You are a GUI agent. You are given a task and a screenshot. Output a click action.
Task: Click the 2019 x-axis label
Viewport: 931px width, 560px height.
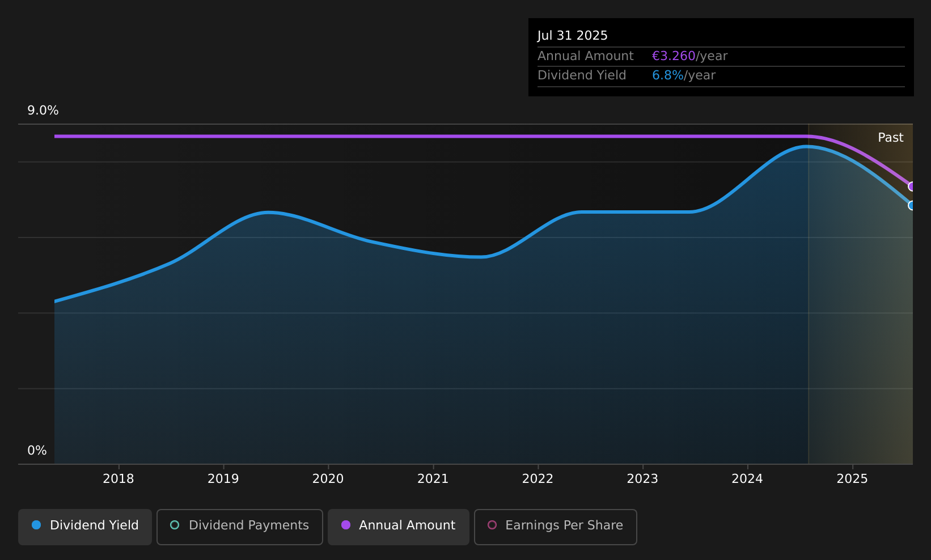tap(223, 479)
